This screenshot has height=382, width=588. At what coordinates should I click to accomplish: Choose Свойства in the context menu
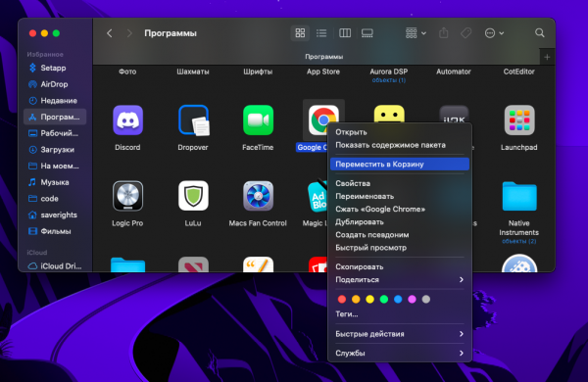[x=400, y=183]
